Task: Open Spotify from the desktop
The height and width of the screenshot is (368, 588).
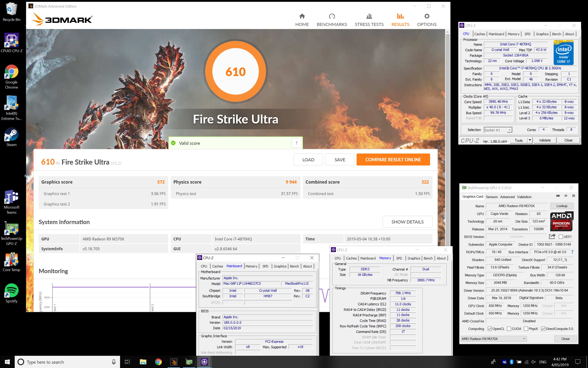Action: [11, 293]
